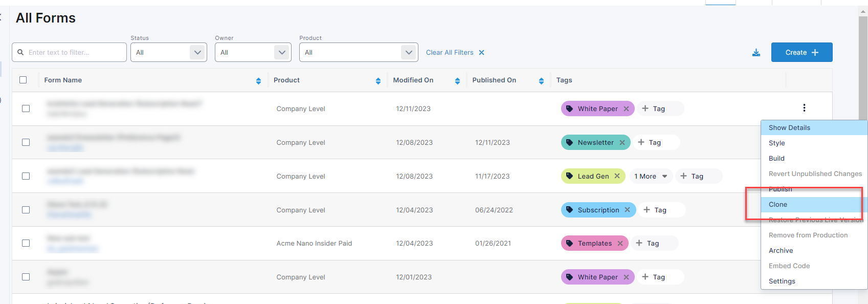The image size is (868, 304).
Task: Expand the 1 More tags dropdown
Action: click(651, 176)
